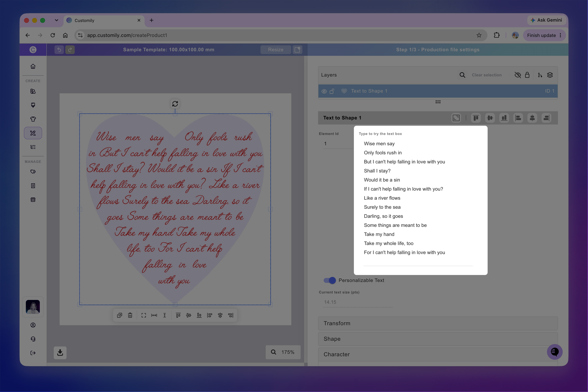Open the tab search chevron in browser
This screenshot has height=392, width=588.
(x=57, y=20)
